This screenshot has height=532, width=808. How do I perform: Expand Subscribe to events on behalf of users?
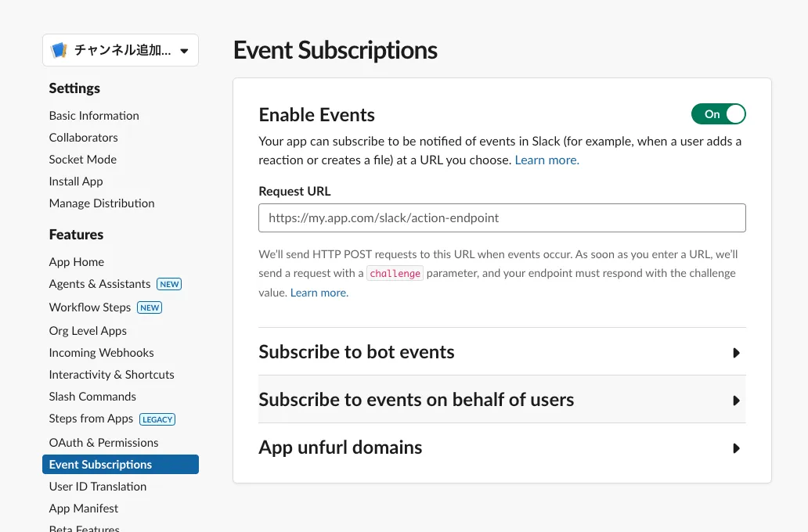736,401
